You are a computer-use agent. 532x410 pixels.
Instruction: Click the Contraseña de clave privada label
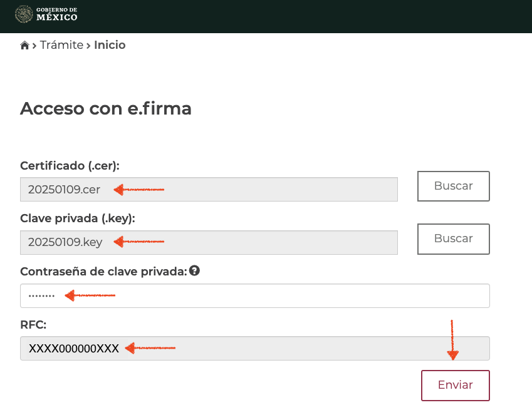[103, 272]
